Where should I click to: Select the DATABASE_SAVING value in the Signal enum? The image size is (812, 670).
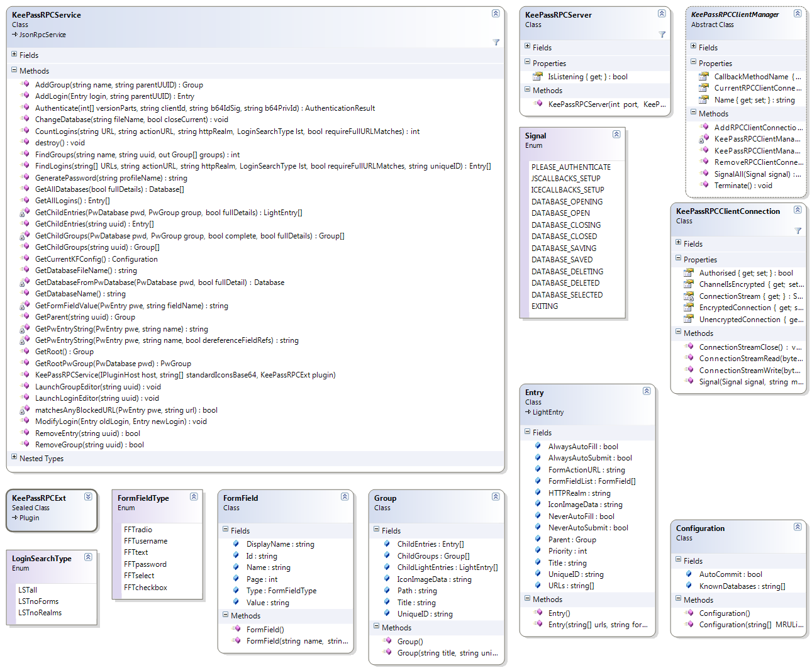click(564, 248)
